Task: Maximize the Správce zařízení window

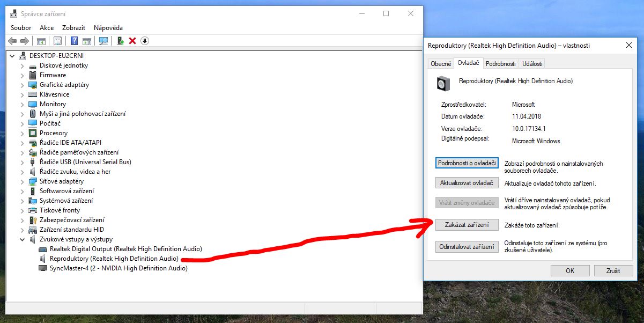Action: pos(386,14)
